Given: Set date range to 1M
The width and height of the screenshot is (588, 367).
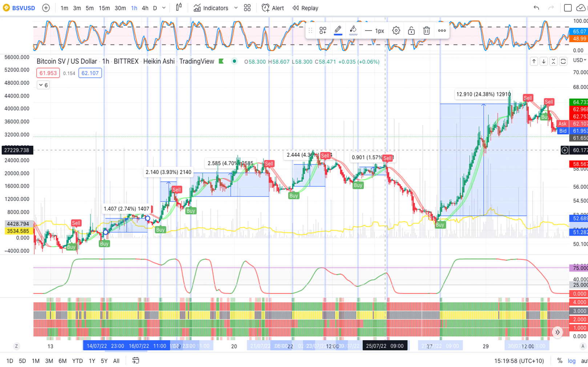Looking at the screenshot, I should click(x=36, y=361).
